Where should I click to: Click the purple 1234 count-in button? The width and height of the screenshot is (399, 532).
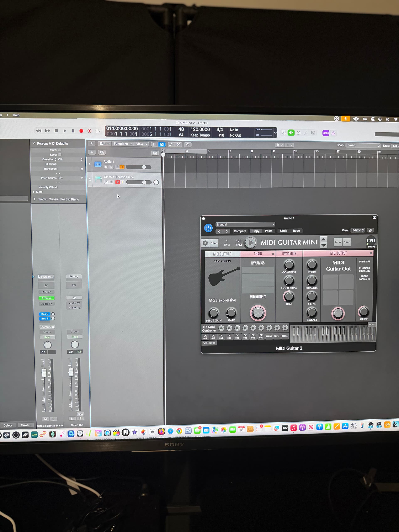pos(326,133)
